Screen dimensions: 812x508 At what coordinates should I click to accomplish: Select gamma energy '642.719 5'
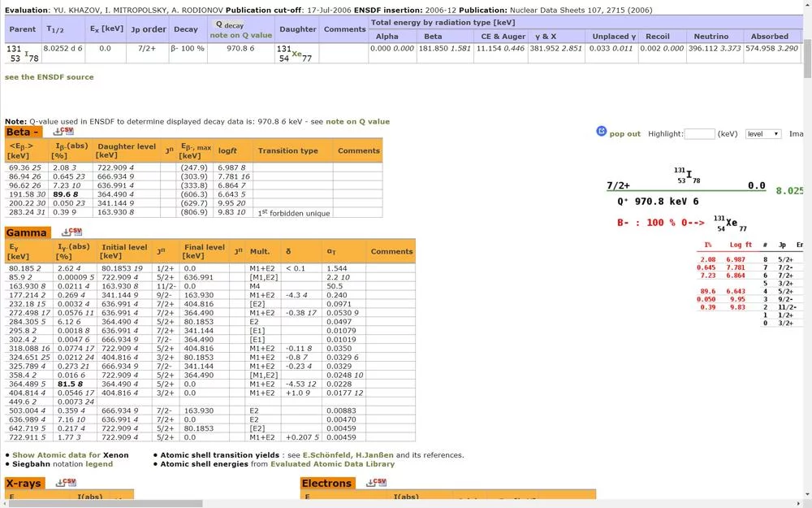[27, 428]
